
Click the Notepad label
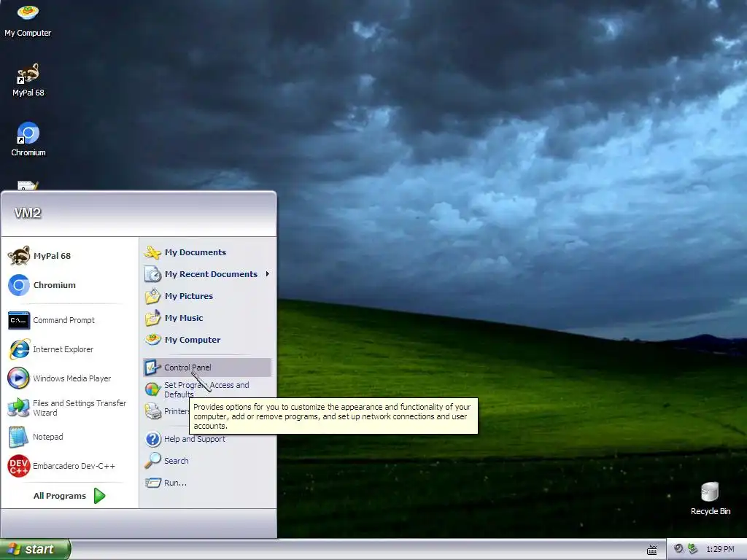[x=47, y=437]
